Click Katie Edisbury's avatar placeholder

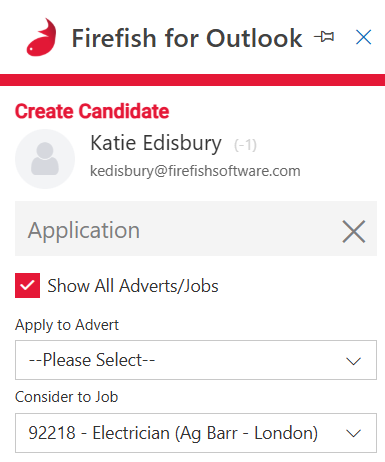coord(45,159)
